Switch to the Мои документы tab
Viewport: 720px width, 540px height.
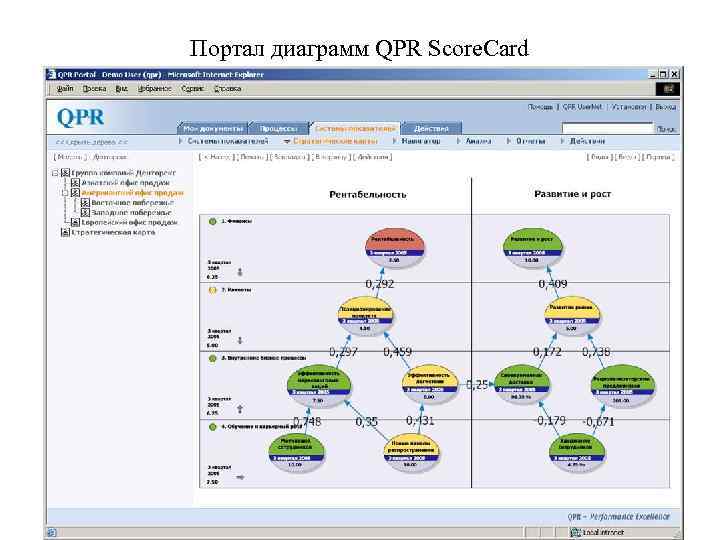click(x=213, y=129)
